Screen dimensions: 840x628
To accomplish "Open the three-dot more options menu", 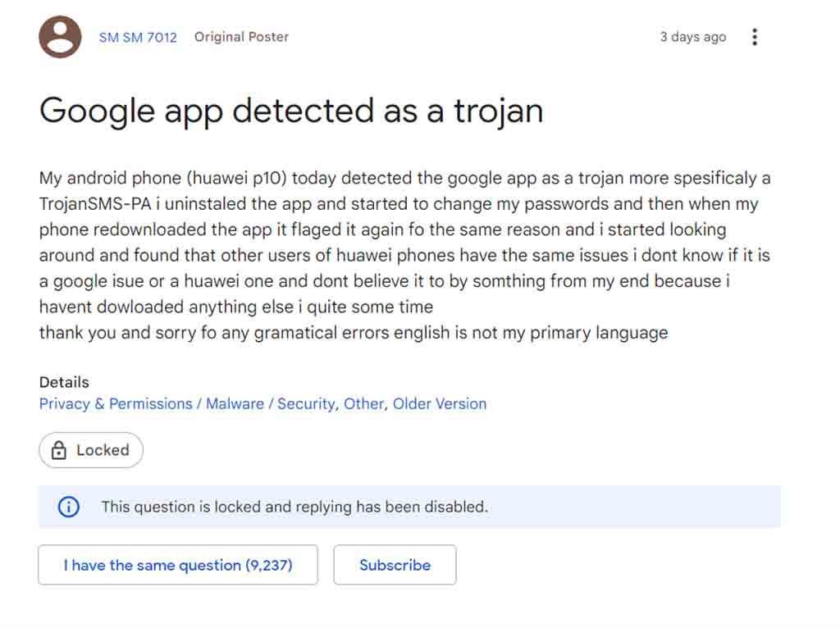I will click(x=755, y=37).
